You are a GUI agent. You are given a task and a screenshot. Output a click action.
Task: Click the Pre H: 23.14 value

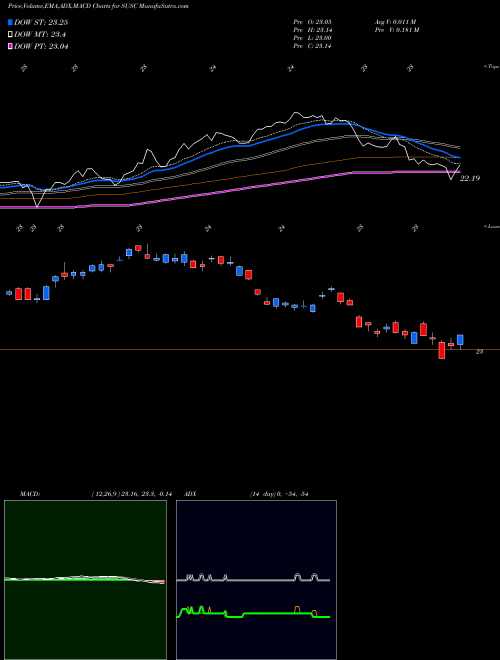312,30
